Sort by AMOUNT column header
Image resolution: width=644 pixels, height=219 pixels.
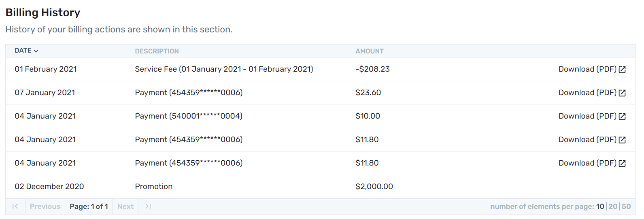tap(370, 51)
